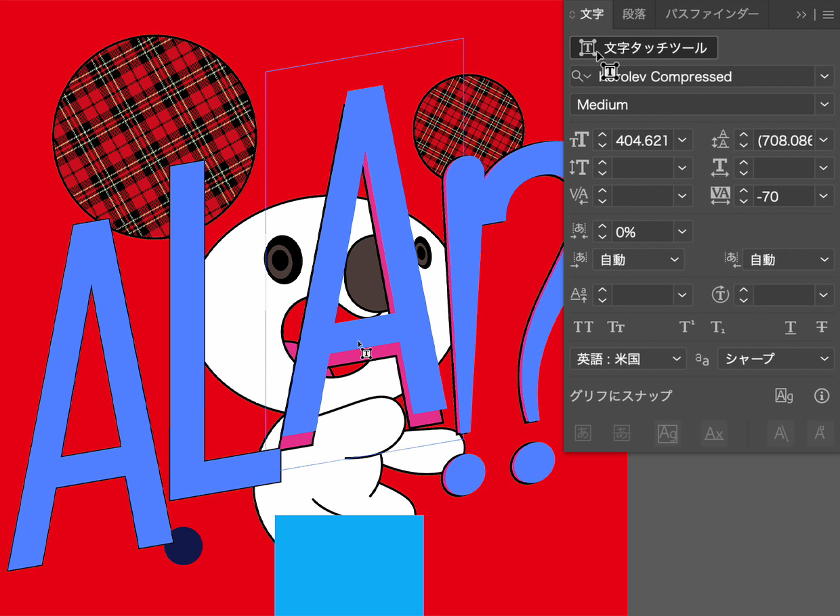Open the left aki 自動 dropdown
This screenshot has width=840, height=616.
(638, 259)
